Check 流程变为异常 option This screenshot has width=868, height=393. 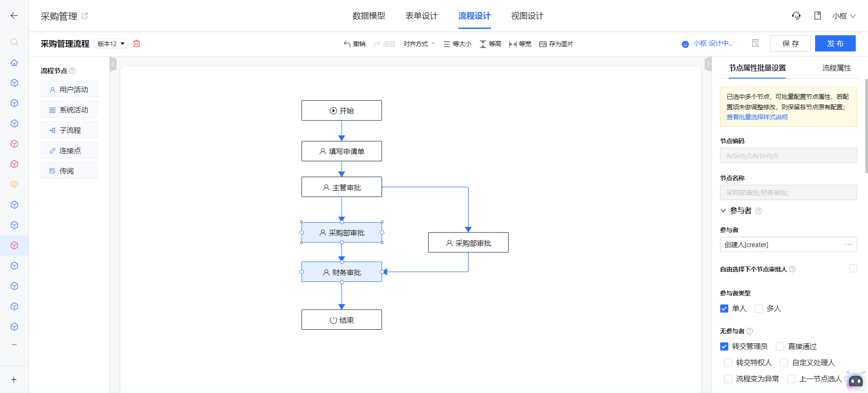pyautogui.click(x=728, y=379)
